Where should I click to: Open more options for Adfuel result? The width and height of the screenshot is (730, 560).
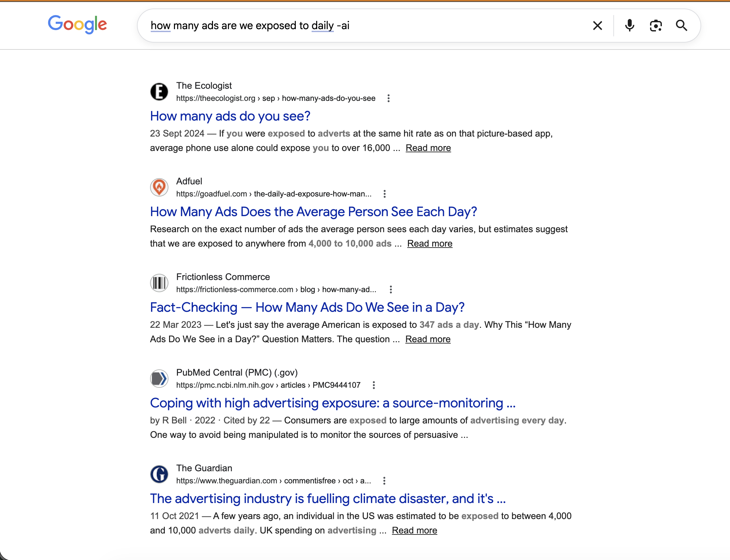click(x=385, y=194)
